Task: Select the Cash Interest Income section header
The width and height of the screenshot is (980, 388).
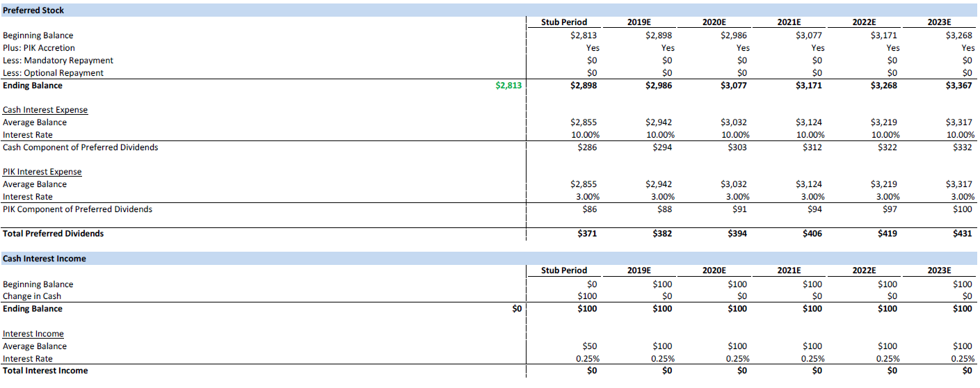Action: pos(488,259)
